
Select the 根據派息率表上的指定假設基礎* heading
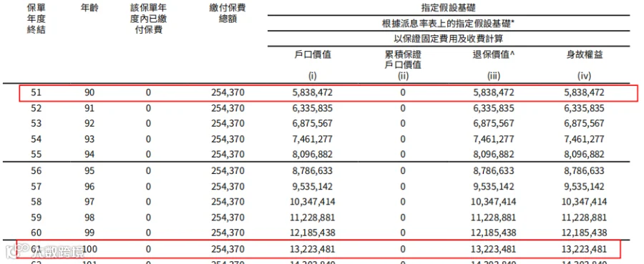point(449,24)
